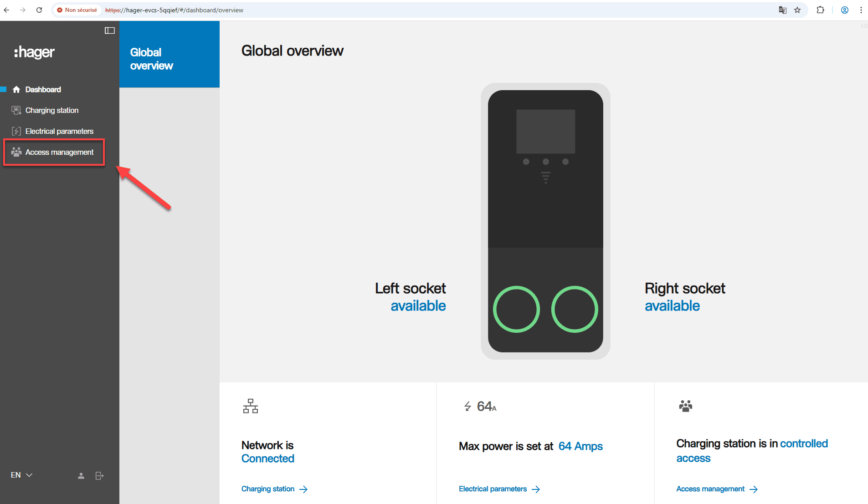This screenshot has height=504, width=868.
Task: Click the logout icon
Action: pyautogui.click(x=99, y=476)
